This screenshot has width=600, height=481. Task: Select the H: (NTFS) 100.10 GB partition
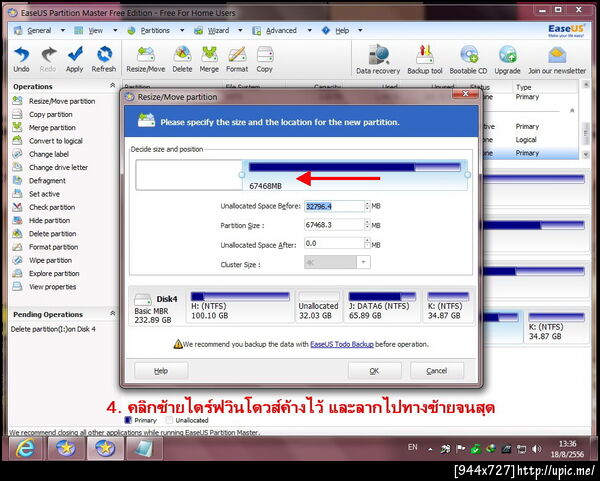pos(240,306)
